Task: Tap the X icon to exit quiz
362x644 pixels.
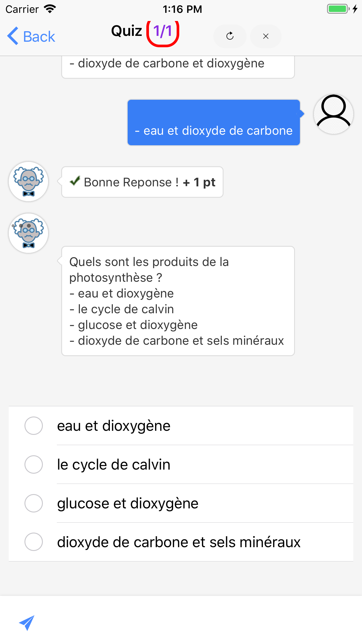Action: 266,36
